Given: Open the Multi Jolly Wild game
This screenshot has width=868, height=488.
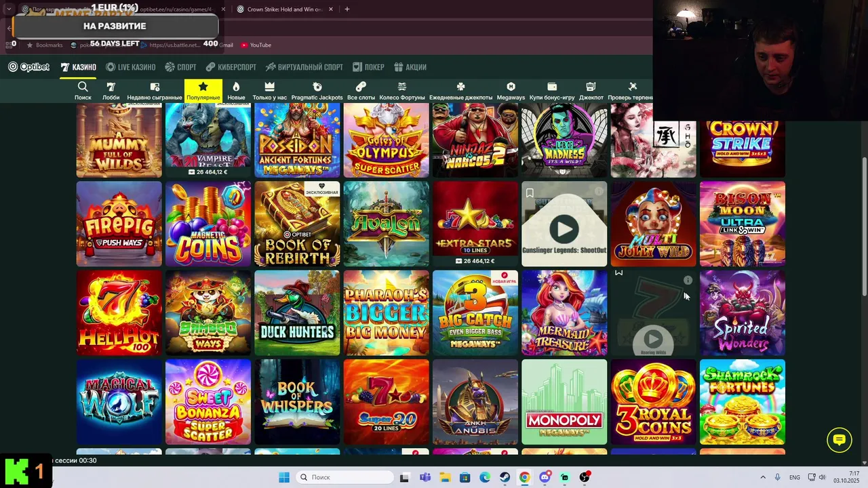Looking at the screenshot, I should 654,224.
